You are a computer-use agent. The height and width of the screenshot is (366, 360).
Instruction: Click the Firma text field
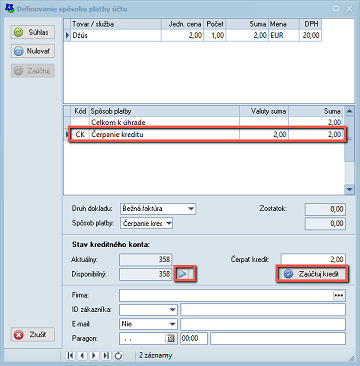(226, 296)
